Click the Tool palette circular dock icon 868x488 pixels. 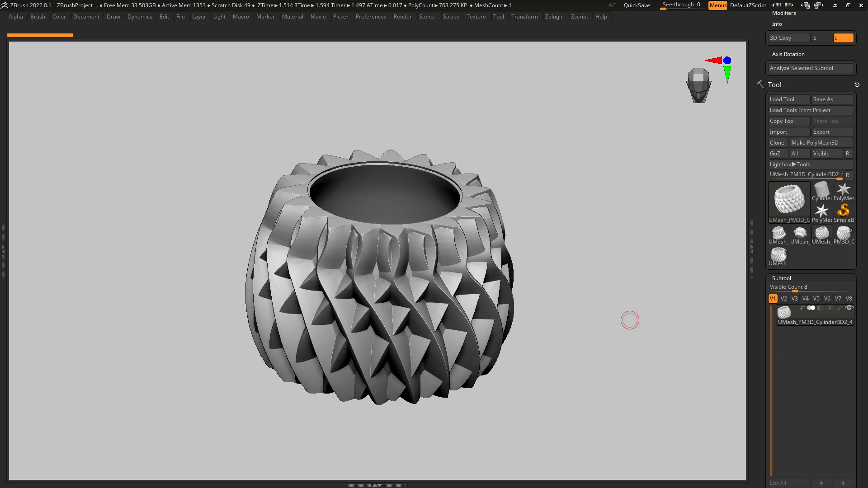pyautogui.click(x=857, y=84)
